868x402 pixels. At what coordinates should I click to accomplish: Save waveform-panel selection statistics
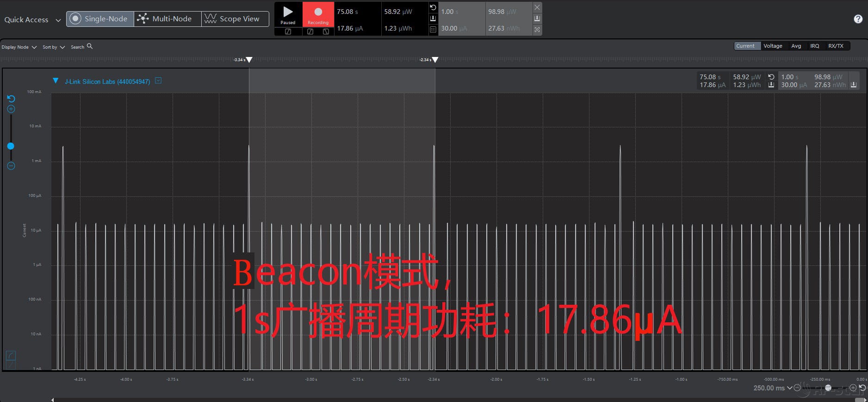point(854,85)
